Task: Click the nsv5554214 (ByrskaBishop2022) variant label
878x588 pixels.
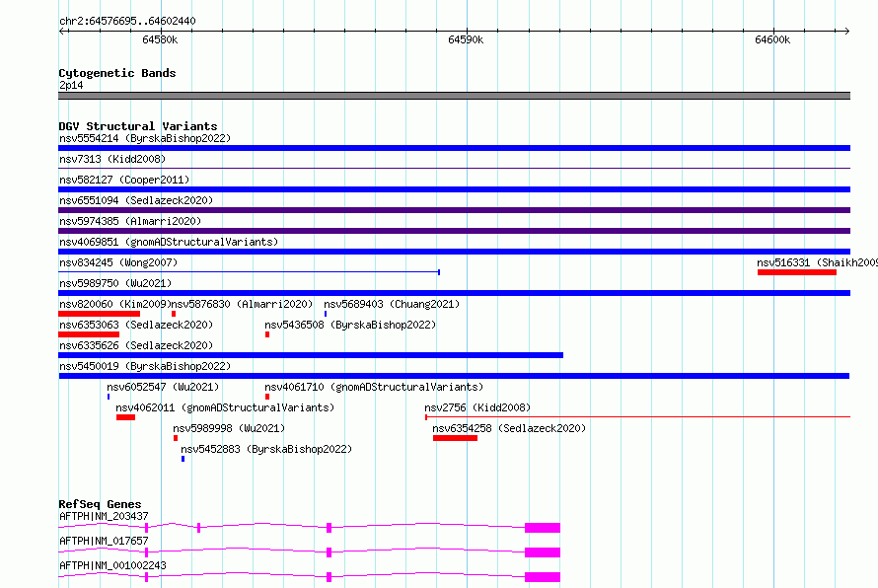Action: pyautogui.click(x=145, y=138)
